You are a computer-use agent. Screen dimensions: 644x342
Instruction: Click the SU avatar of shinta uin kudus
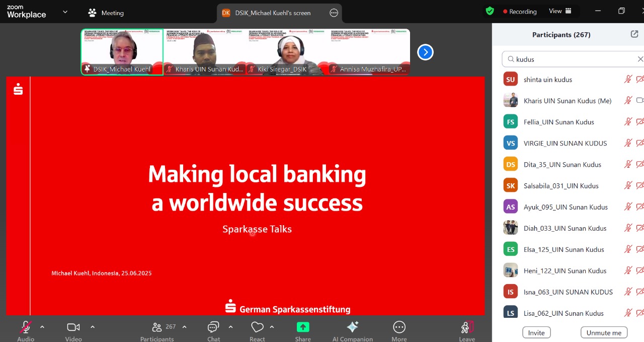511,79
